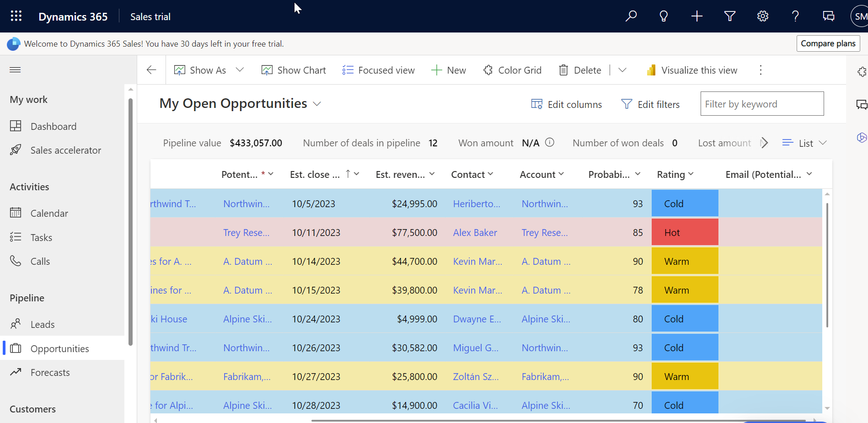This screenshot has width=868, height=423.
Task: Go to Forecasts in the sidebar
Action: [x=50, y=372]
